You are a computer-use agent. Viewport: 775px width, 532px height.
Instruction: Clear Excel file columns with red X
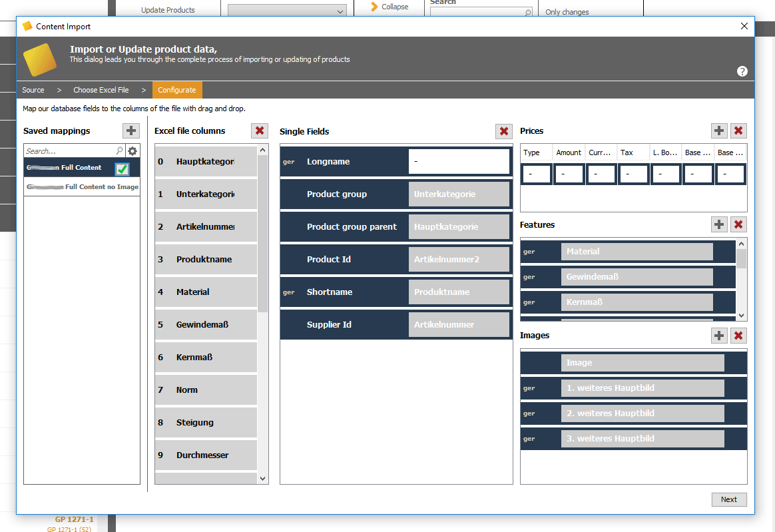pos(260,131)
